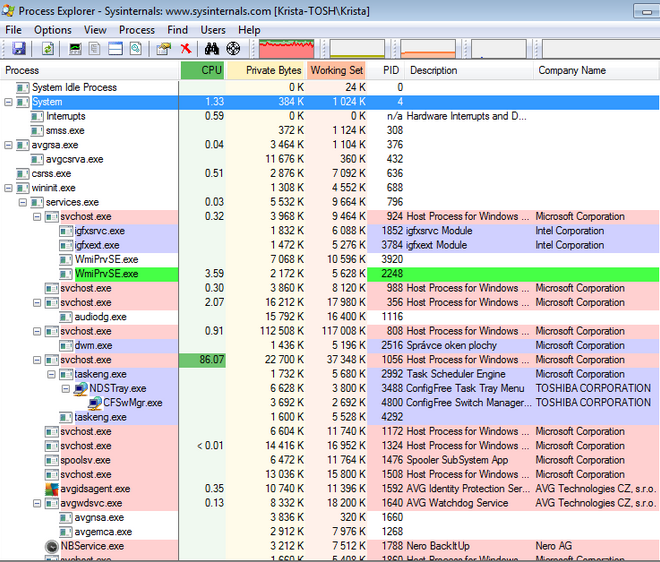Click the Show Process Tree toolbar icon

(96, 49)
